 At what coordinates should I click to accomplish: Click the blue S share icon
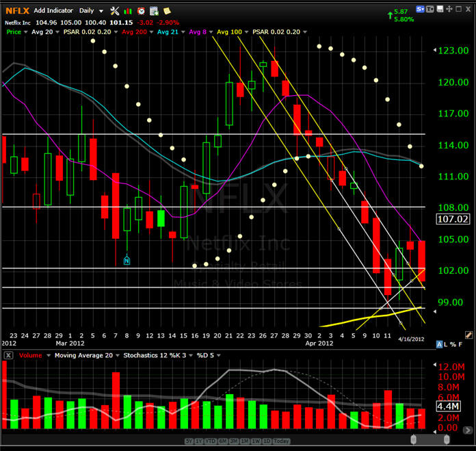click(420, 10)
